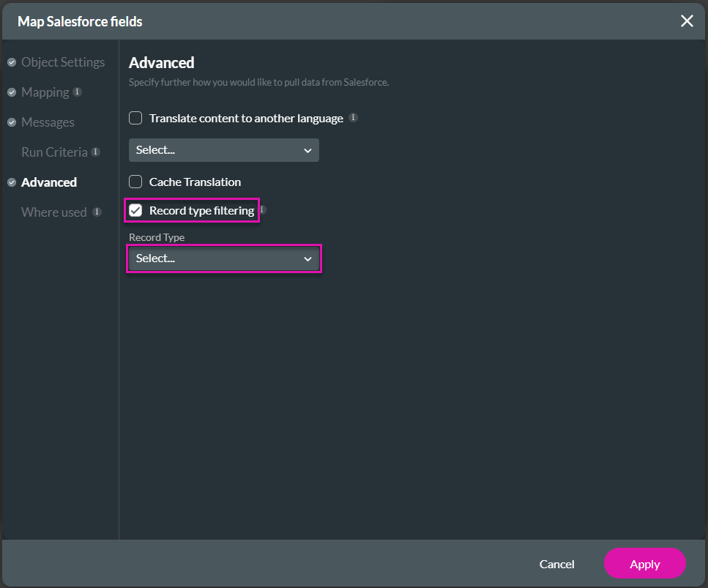
Task: Click the info icon next to Run Criteria
Action: point(96,152)
